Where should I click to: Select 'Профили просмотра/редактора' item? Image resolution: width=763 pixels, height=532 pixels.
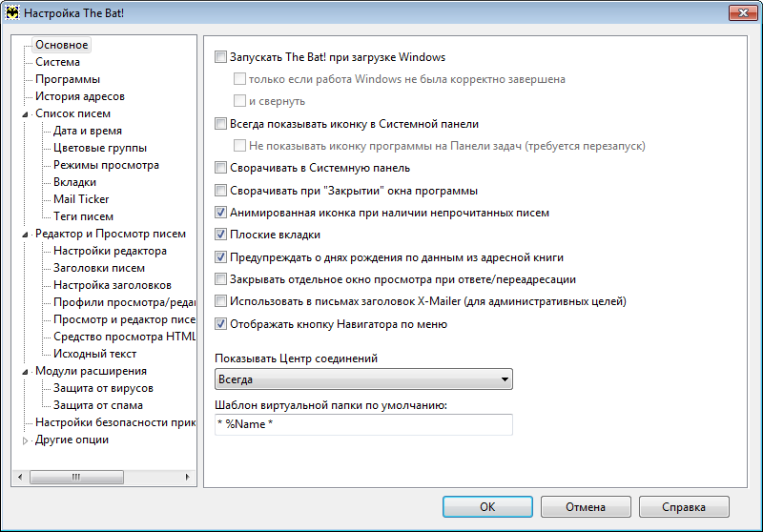click(124, 302)
